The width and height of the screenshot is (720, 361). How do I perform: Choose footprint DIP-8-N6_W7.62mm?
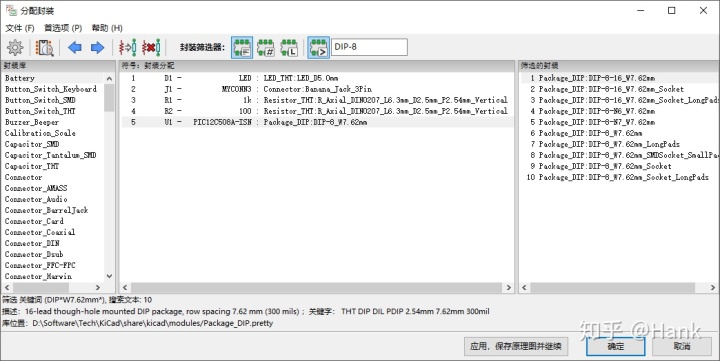tap(619, 111)
